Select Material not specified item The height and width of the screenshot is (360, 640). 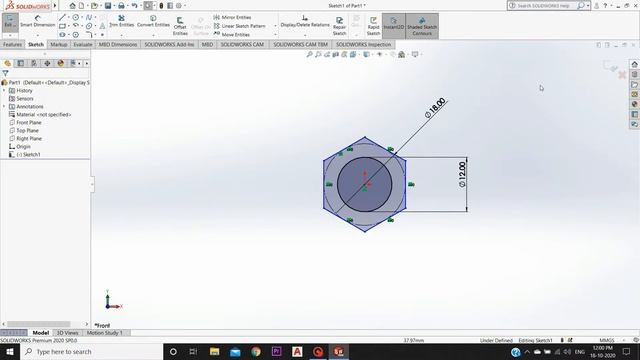point(40,115)
